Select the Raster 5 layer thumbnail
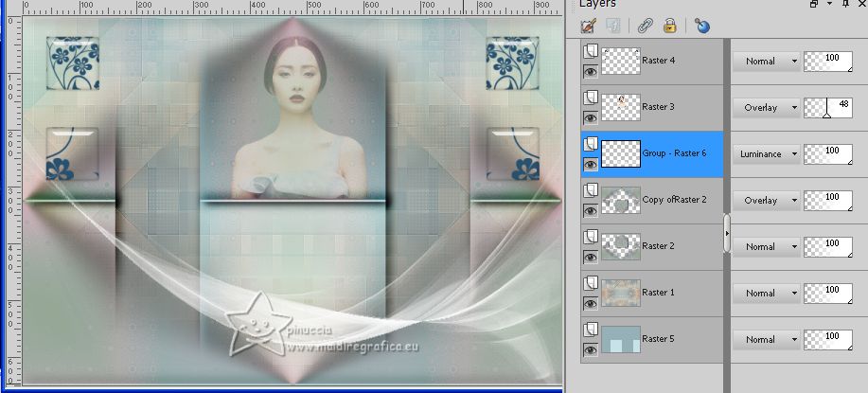 pyautogui.click(x=621, y=340)
